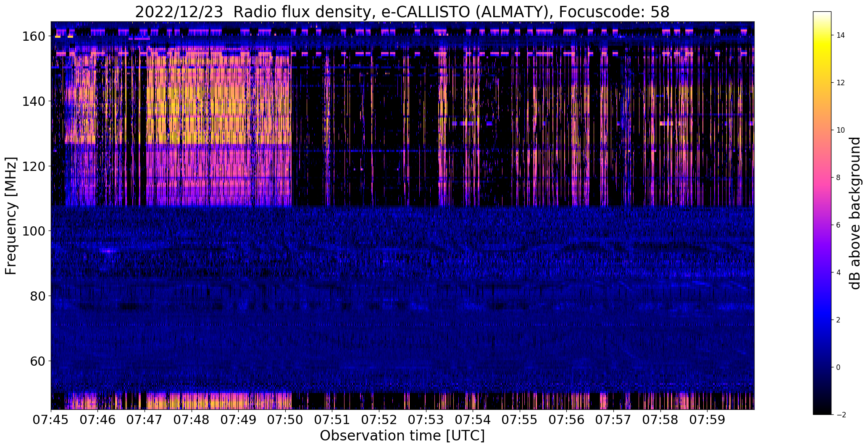Select the 07:56 time tick label
The image size is (868, 448).
click(567, 419)
